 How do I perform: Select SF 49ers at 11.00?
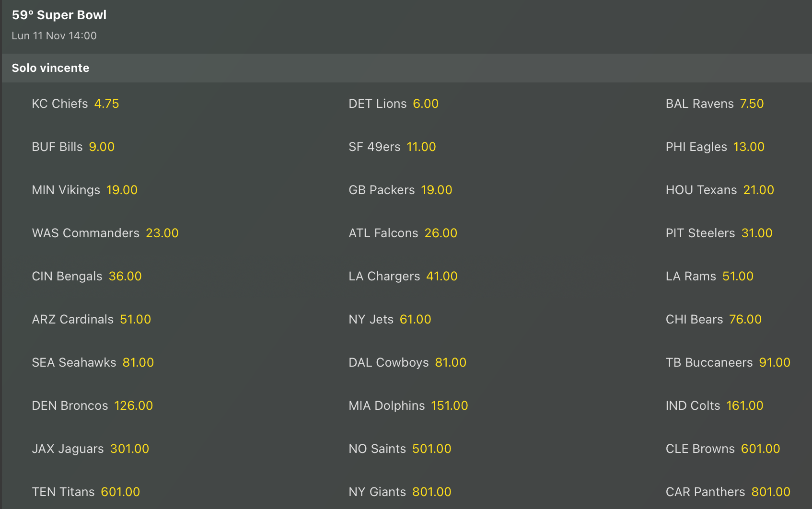coord(392,147)
